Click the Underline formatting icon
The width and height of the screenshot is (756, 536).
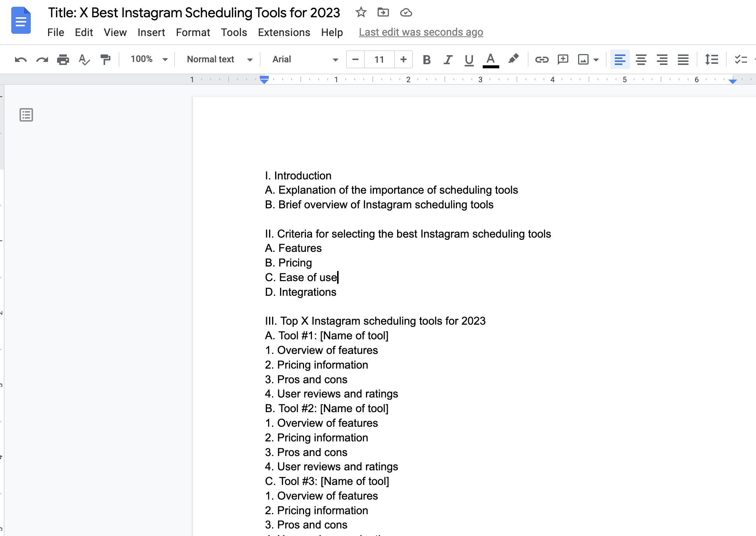[469, 58]
